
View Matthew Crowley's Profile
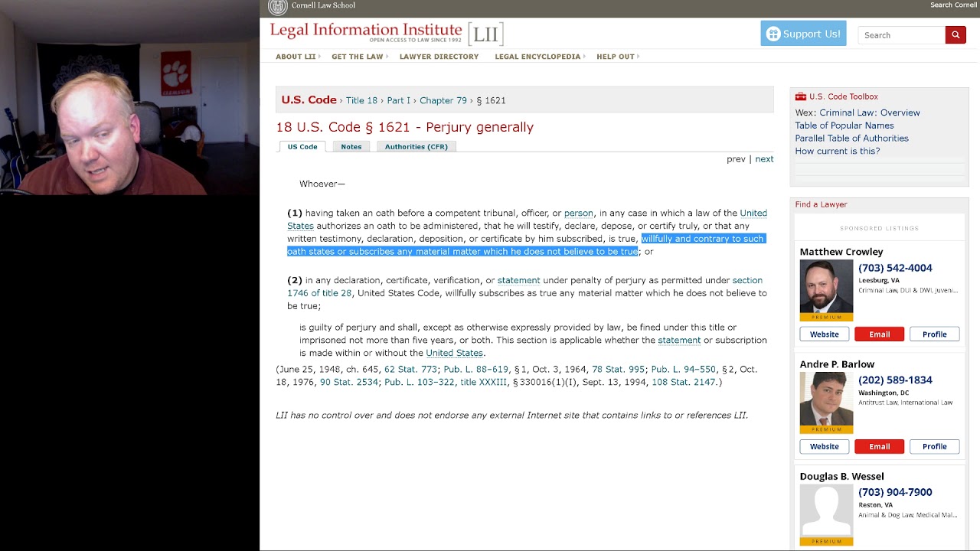pos(935,334)
